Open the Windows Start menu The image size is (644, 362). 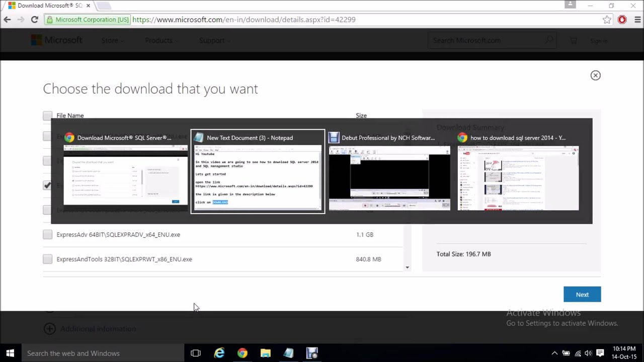10,353
